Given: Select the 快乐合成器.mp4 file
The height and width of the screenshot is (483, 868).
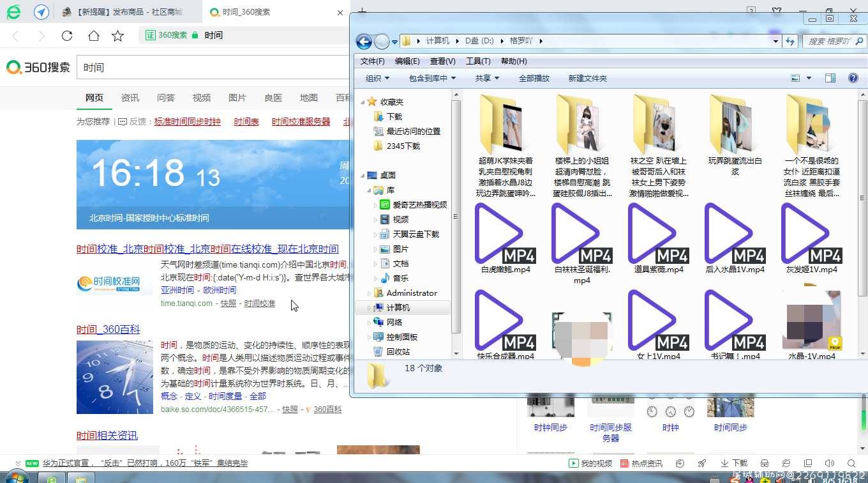Looking at the screenshot, I should (505, 326).
